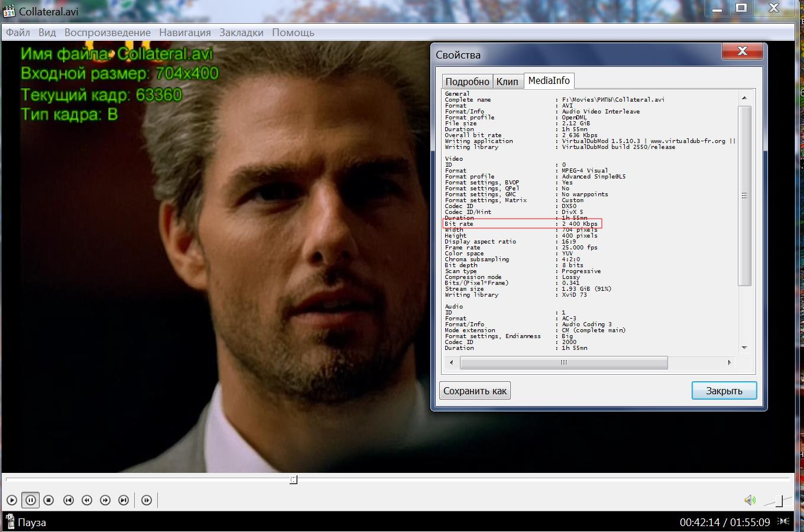
Task: Click the 'Bit rate' 2 400 Kbps line
Action: [x=521, y=224]
